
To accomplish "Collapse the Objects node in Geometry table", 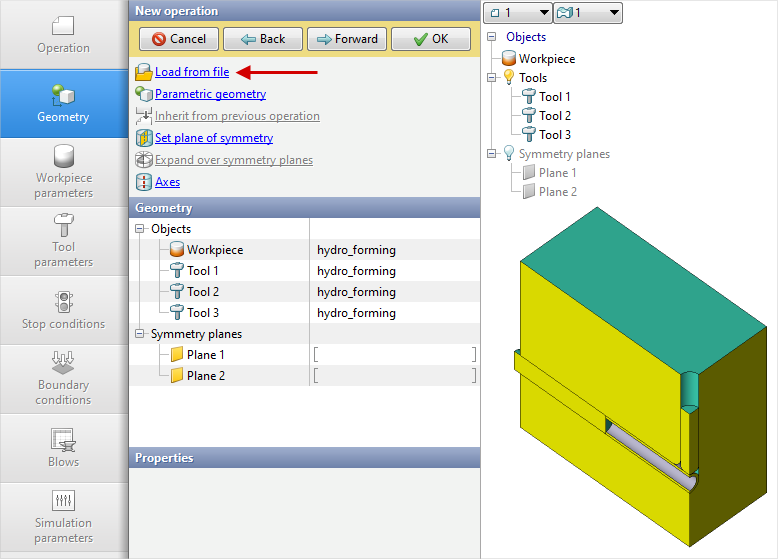I will (x=140, y=229).
